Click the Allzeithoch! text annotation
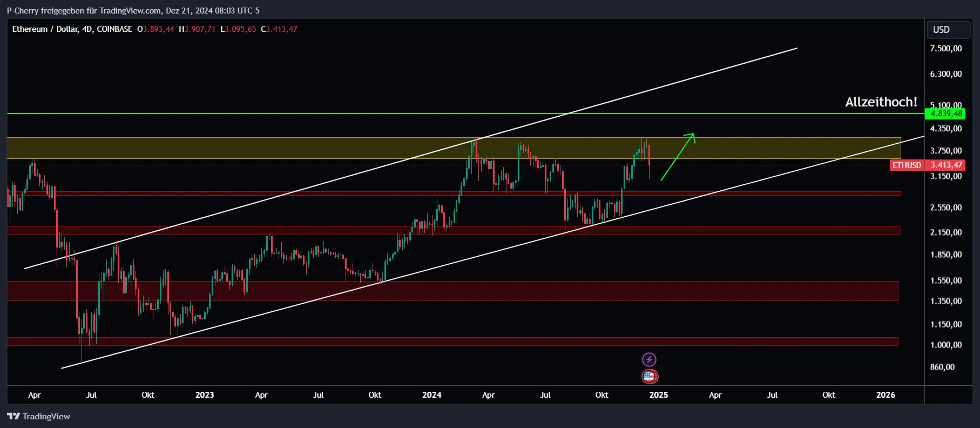This screenshot has width=980, height=428. [881, 102]
